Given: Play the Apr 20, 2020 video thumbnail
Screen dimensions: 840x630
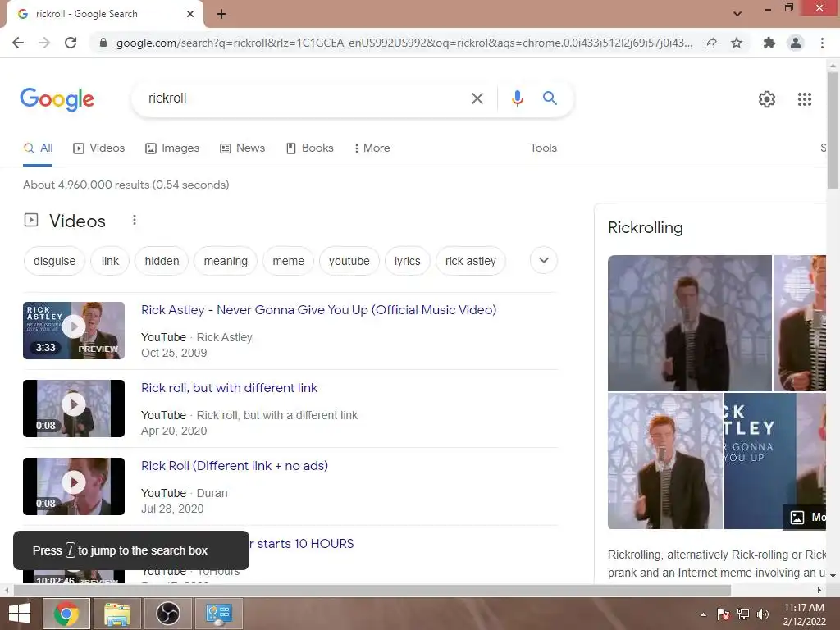Looking at the screenshot, I should (x=74, y=409).
